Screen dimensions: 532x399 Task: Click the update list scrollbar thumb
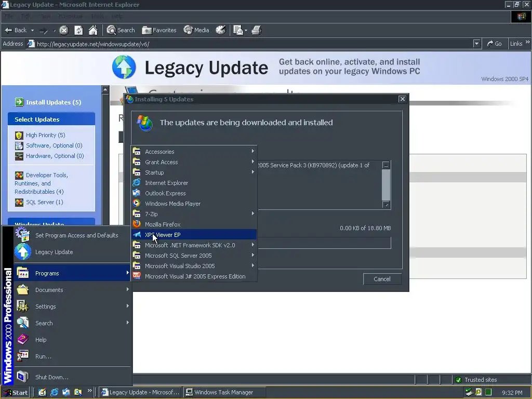point(386,185)
